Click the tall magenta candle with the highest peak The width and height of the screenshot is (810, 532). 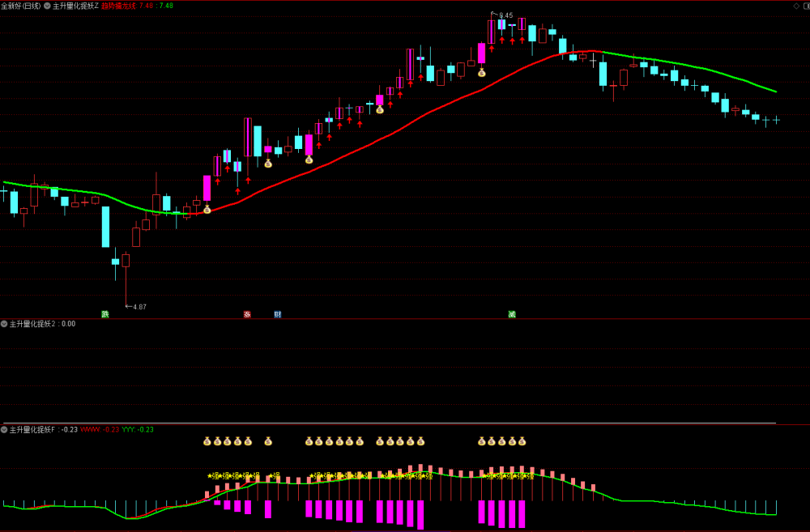click(492, 32)
